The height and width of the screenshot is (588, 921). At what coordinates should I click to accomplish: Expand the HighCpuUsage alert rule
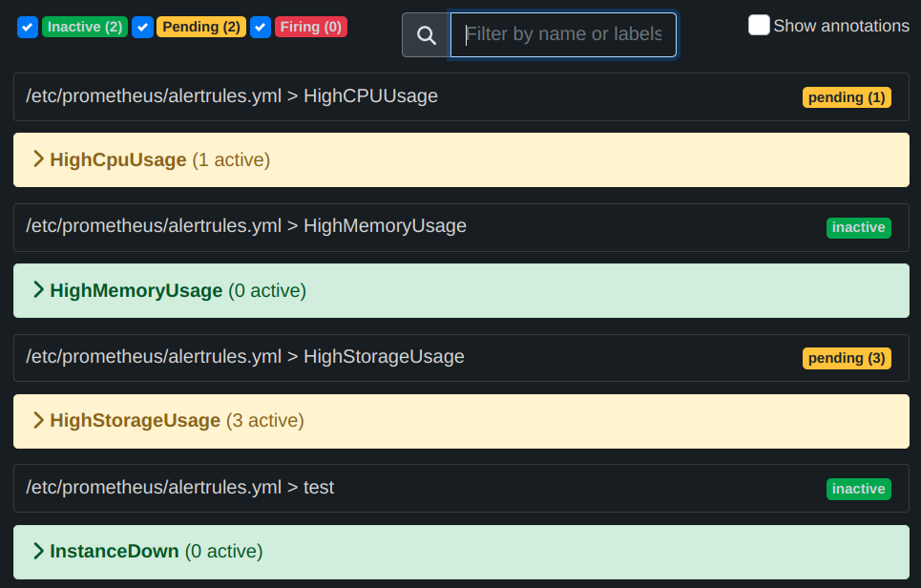coord(117,159)
